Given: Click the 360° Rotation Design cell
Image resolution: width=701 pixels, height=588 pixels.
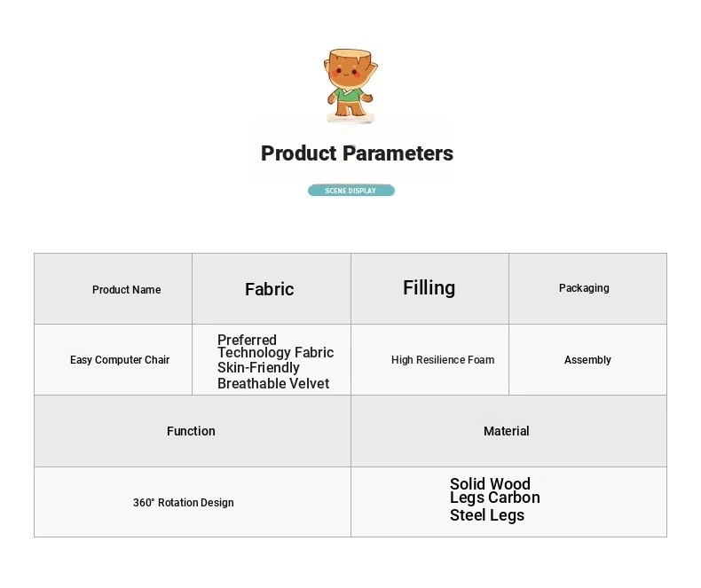Looking at the screenshot, I should 193,502.
